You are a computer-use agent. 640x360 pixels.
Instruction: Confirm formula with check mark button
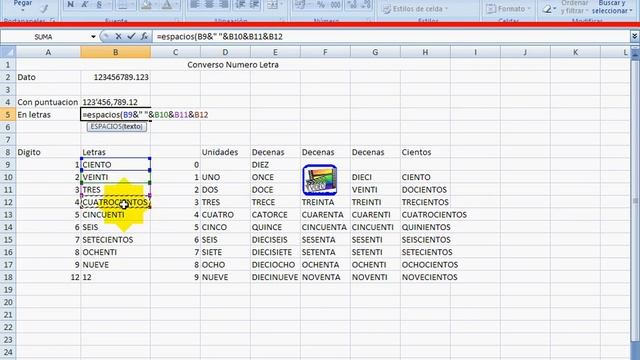click(131, 36)
